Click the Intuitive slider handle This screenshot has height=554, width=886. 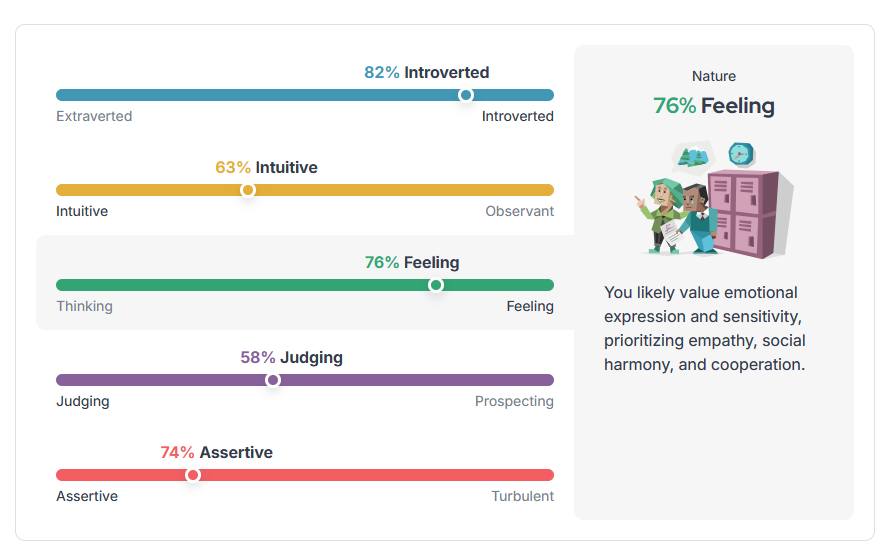248,190
